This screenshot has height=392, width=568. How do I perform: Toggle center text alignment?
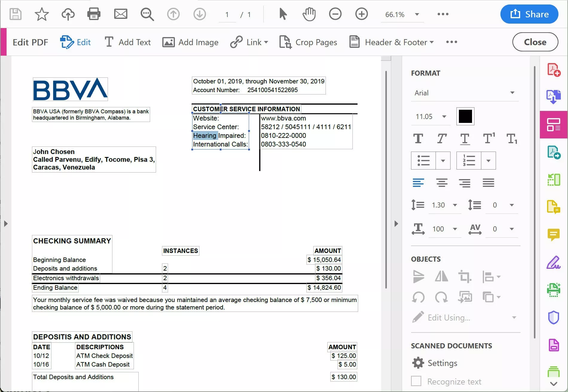442,183
